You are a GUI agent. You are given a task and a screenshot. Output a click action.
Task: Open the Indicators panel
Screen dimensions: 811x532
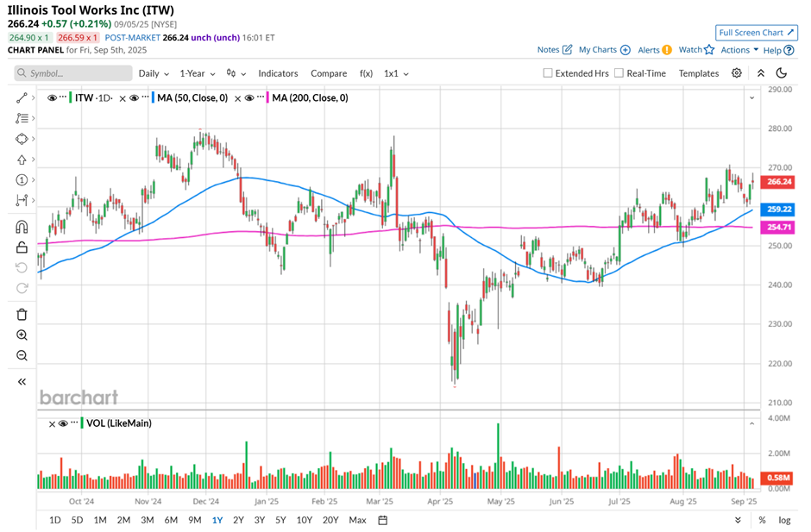(x=279, y=73)
